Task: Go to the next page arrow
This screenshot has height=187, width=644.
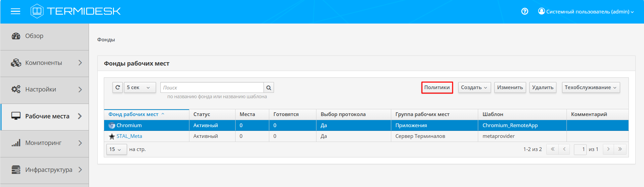Action: [x=608, y=149]
